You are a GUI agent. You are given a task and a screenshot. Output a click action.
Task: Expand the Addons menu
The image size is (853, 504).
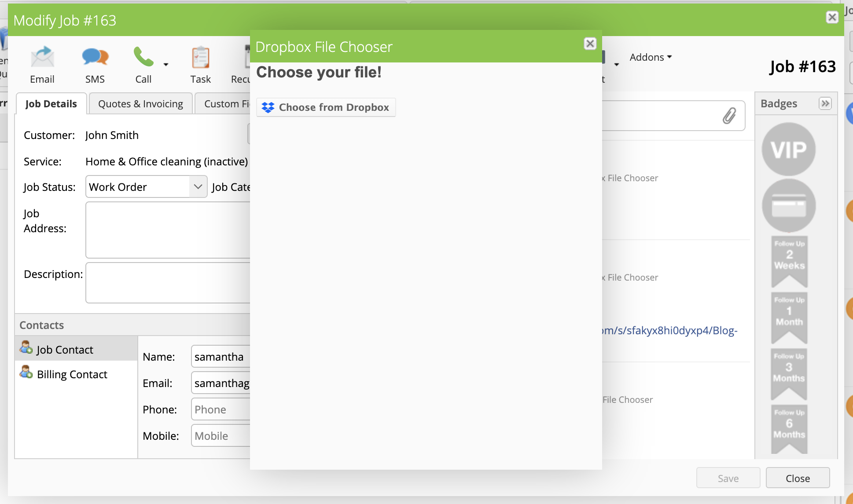(651, 57)
